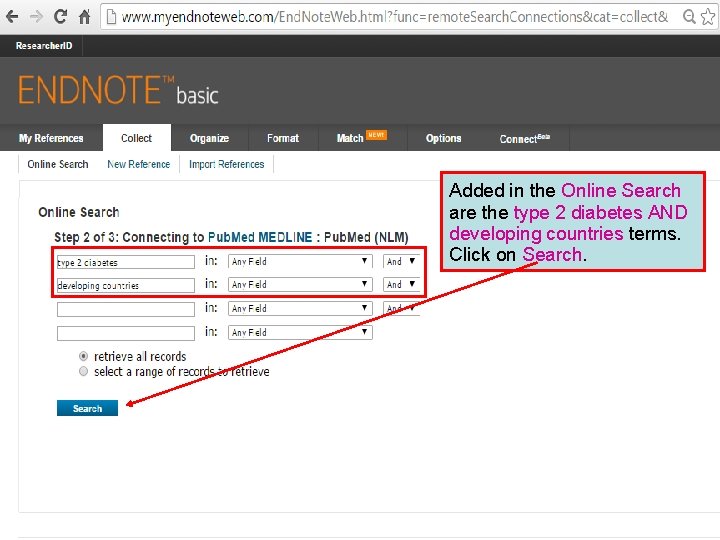Viewport: 720px width, 540px height.
Task: Reload the page with refresh icon
Action: [61, 17]
